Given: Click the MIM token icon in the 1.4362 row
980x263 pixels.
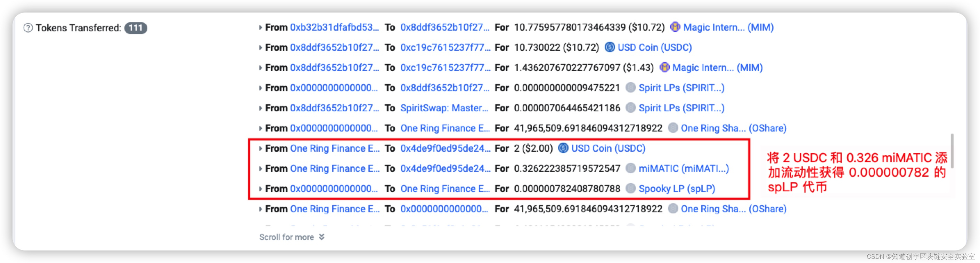Looking at the screenshot, I should tap(664, 67).
